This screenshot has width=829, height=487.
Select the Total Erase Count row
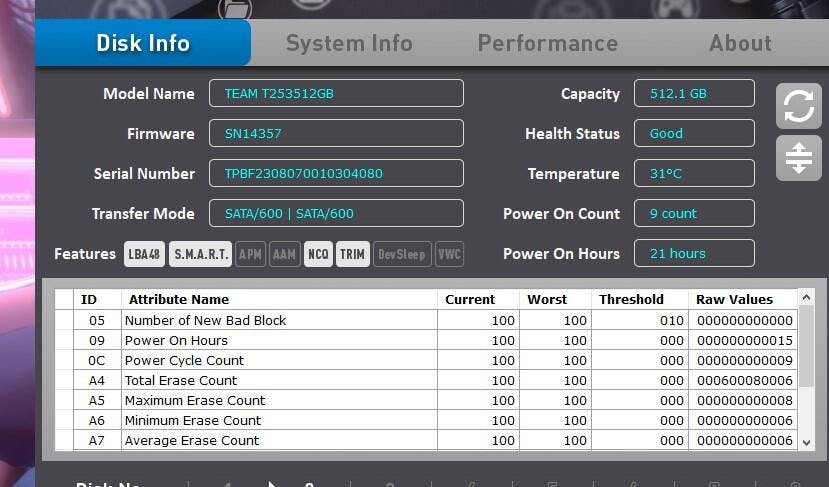tap(427, 381)
